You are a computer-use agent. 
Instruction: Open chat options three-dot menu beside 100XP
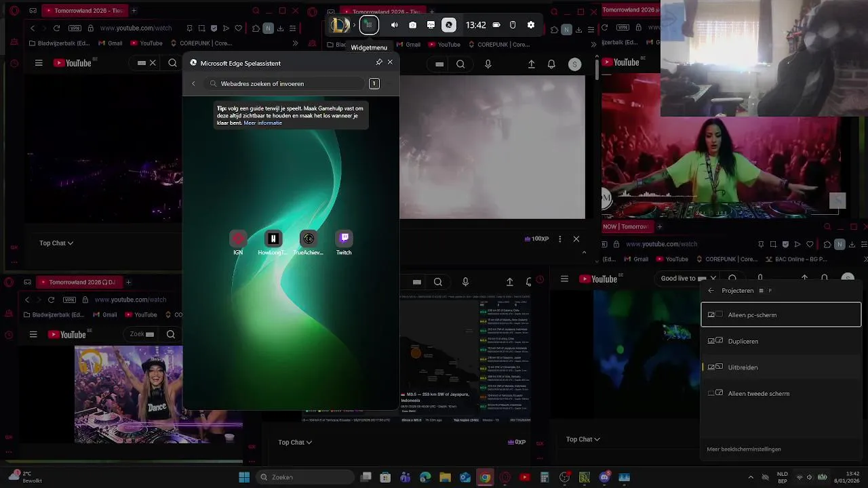(559, 239)
